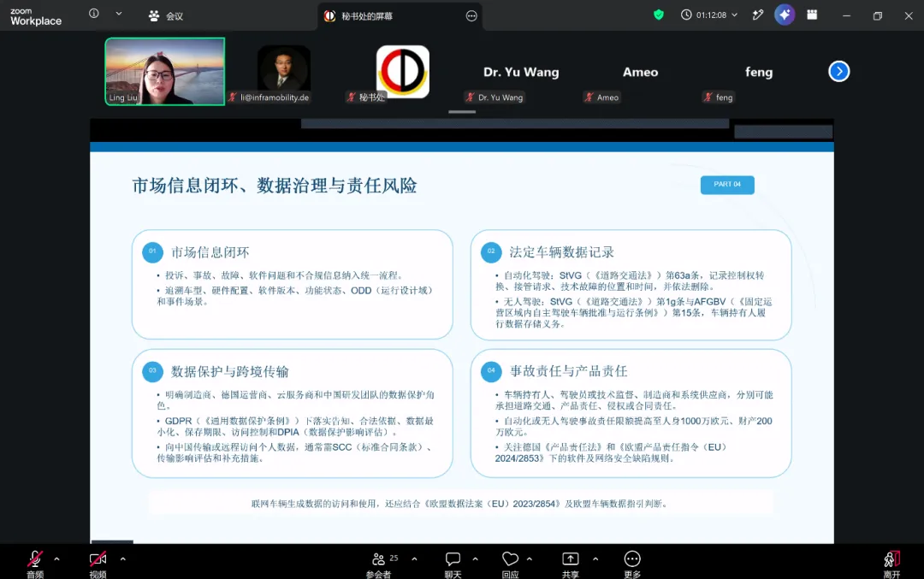This screenshot has height=579, width=924.
Task: Click the 02 number circle icon
Action: (491, 251)
